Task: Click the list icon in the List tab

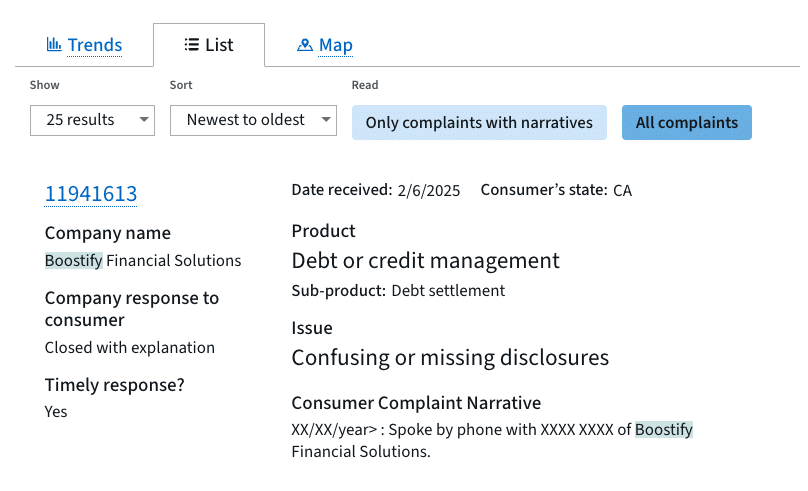Action: (x=192, y=45)
